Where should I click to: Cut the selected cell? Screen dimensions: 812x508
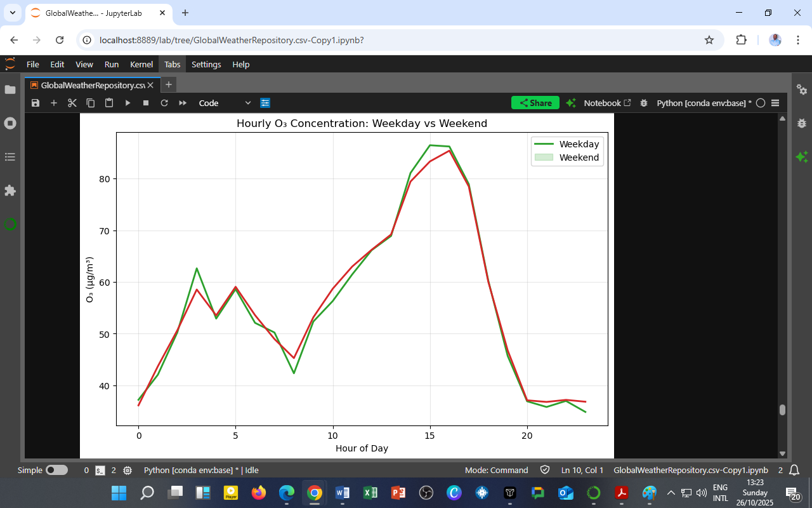pos(72,103)
